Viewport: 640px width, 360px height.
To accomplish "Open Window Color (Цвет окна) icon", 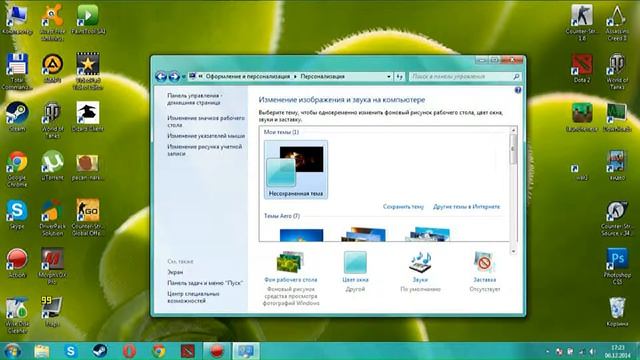I will [x=355, y=262].
